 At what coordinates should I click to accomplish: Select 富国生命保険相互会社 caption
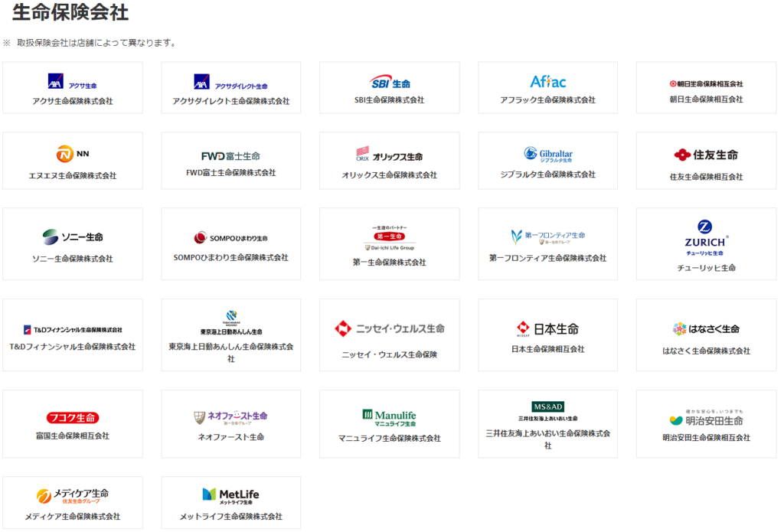pos(73,436)
